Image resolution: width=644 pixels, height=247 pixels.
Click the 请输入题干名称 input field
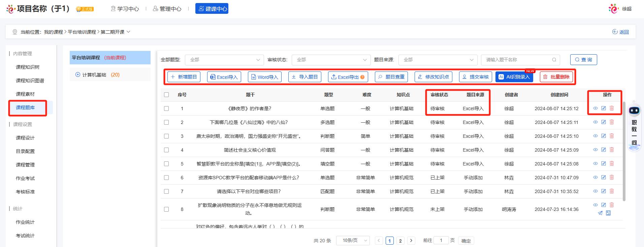coord(520,60)
